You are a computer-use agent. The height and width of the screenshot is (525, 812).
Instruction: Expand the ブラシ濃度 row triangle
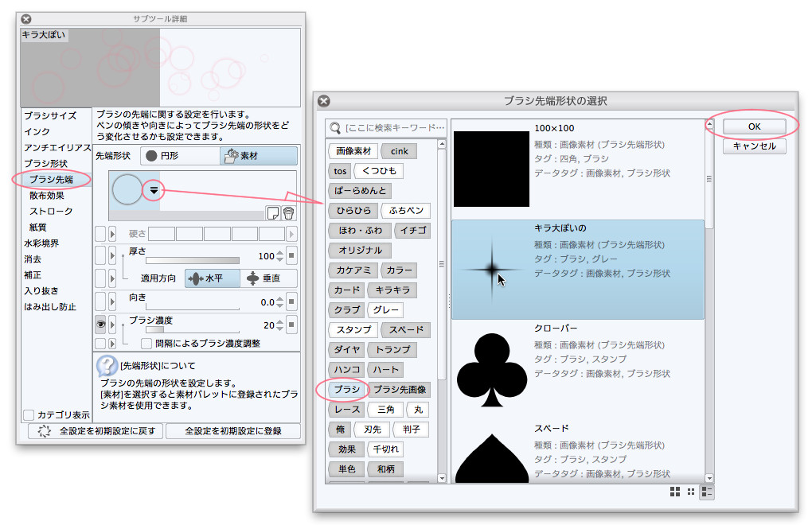pyautogui.click(x=112, y=325)
